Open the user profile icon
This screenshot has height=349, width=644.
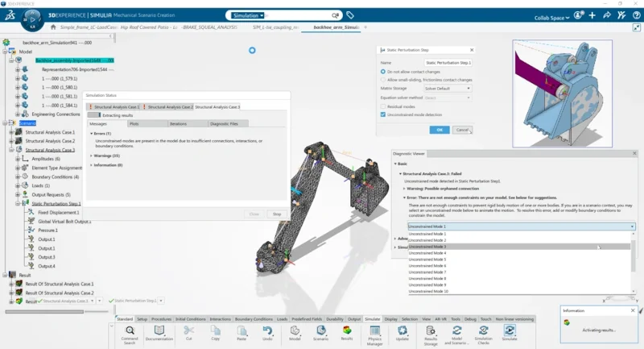[x=578, y=15]
